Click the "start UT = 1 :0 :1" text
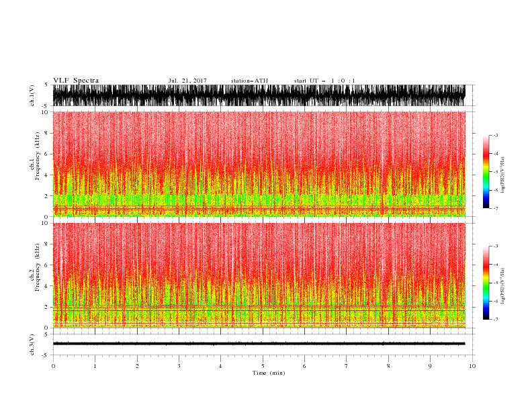 324,81
